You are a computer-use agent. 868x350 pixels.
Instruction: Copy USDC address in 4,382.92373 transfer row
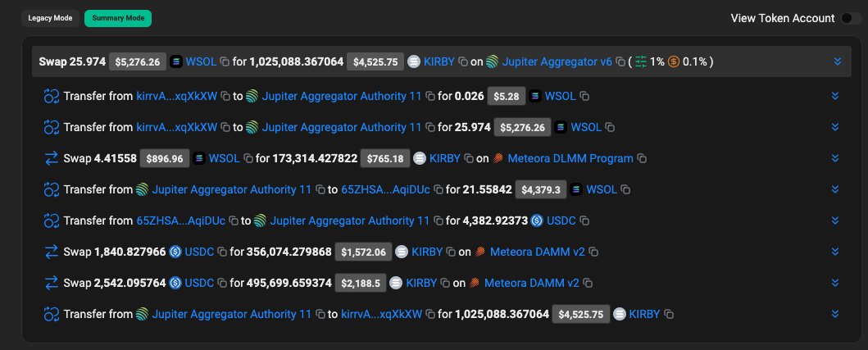click(584, 221)
